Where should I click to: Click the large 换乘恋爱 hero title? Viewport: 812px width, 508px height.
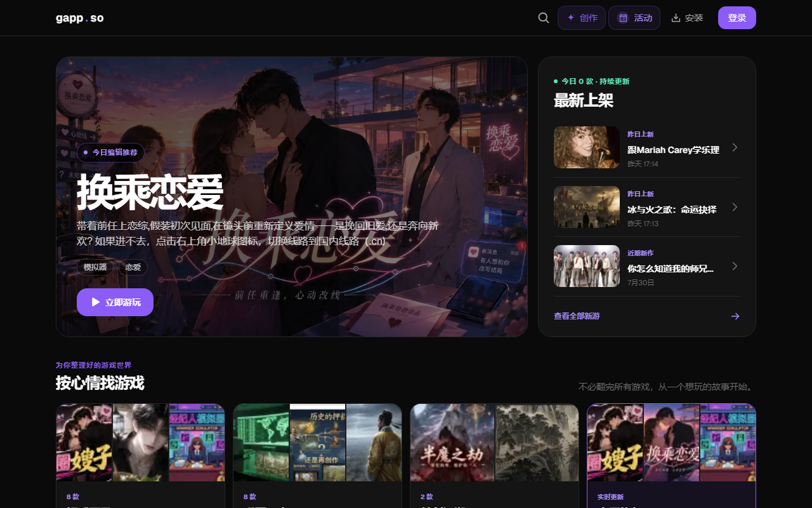[150, 192]
